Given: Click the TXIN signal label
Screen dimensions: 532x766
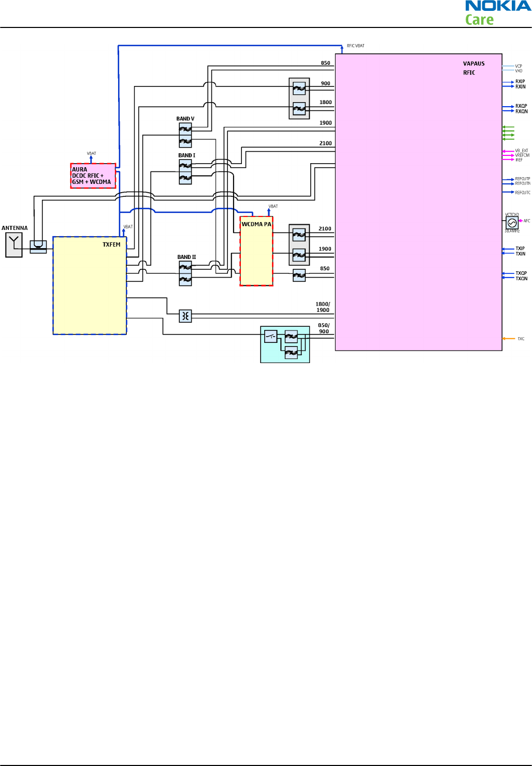Looking at the screenshot, I should pyautogui.click(x=521, y=254).
